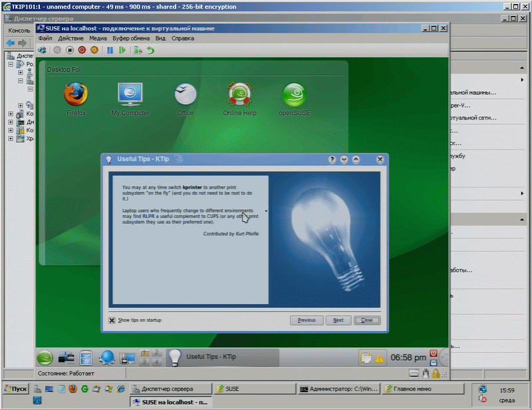532x410 pixels.
Task: Open the Медиа menu
Action: coord(98,39)
